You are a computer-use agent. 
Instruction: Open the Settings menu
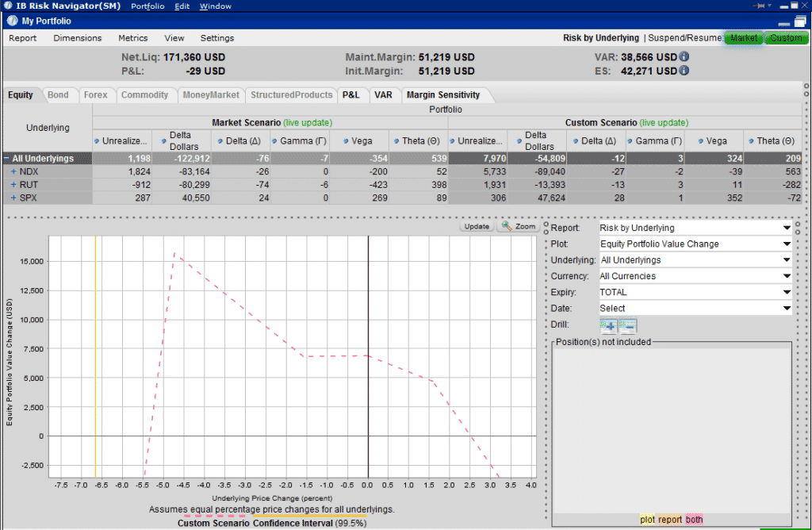pos(217,38)
